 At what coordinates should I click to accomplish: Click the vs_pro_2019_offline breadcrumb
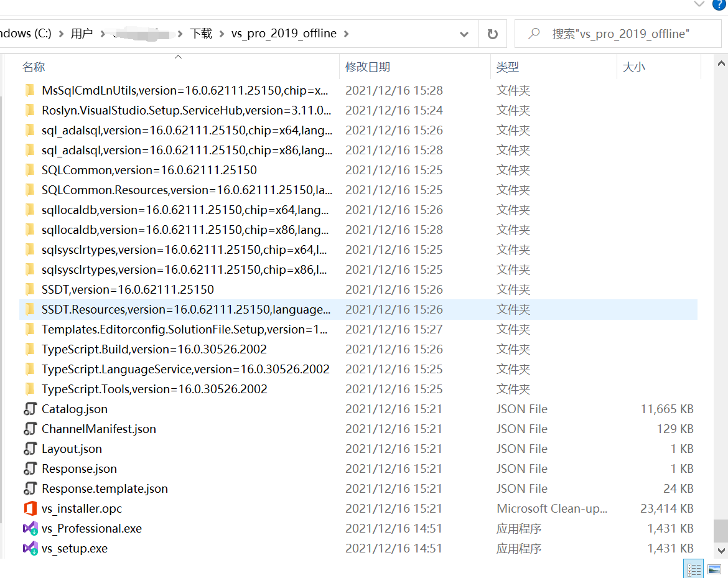[284, 34]
